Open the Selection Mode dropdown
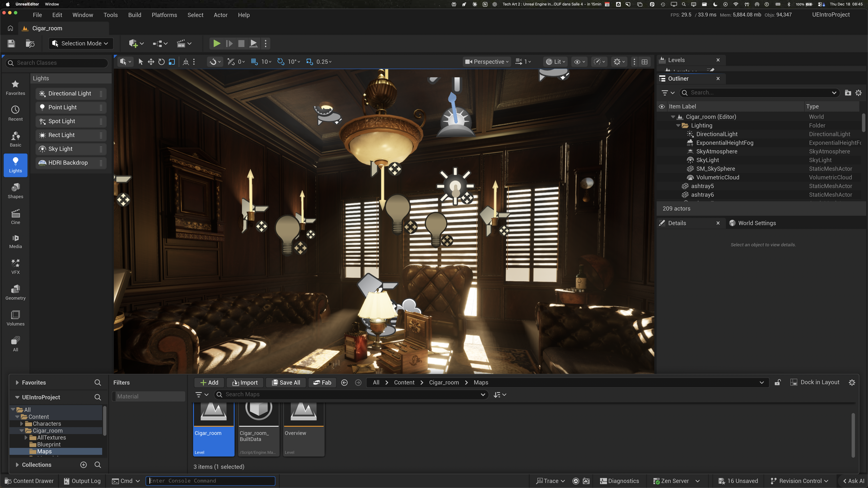The height and width of the screenshot is (488, 868). click(81, 43)
